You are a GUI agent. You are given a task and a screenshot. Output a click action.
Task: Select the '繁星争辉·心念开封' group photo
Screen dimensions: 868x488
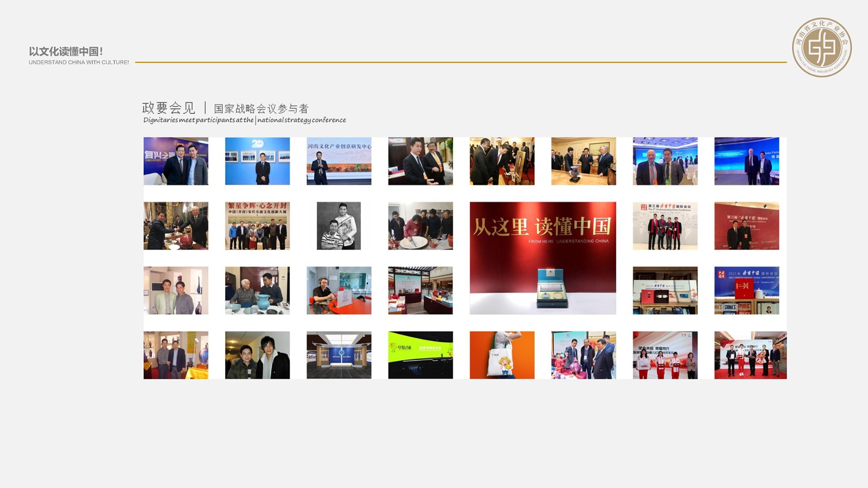point(257,226)
